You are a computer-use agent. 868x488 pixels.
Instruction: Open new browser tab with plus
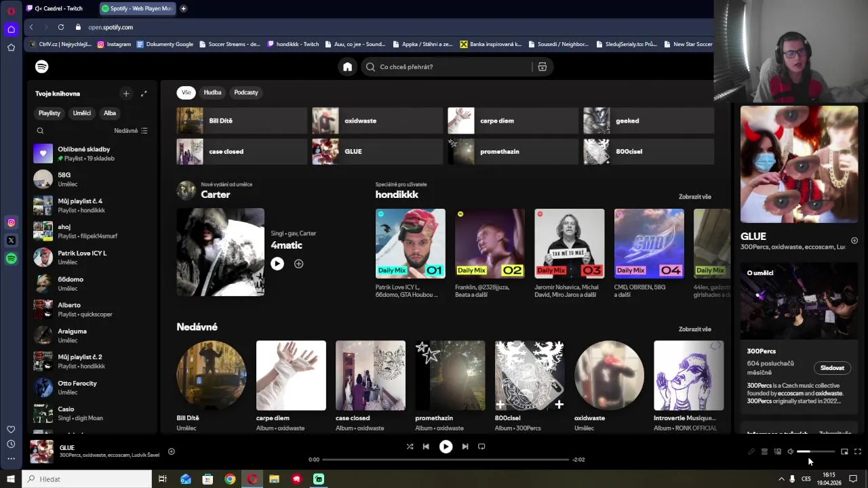pyautogui.click(x=183, y=9)
